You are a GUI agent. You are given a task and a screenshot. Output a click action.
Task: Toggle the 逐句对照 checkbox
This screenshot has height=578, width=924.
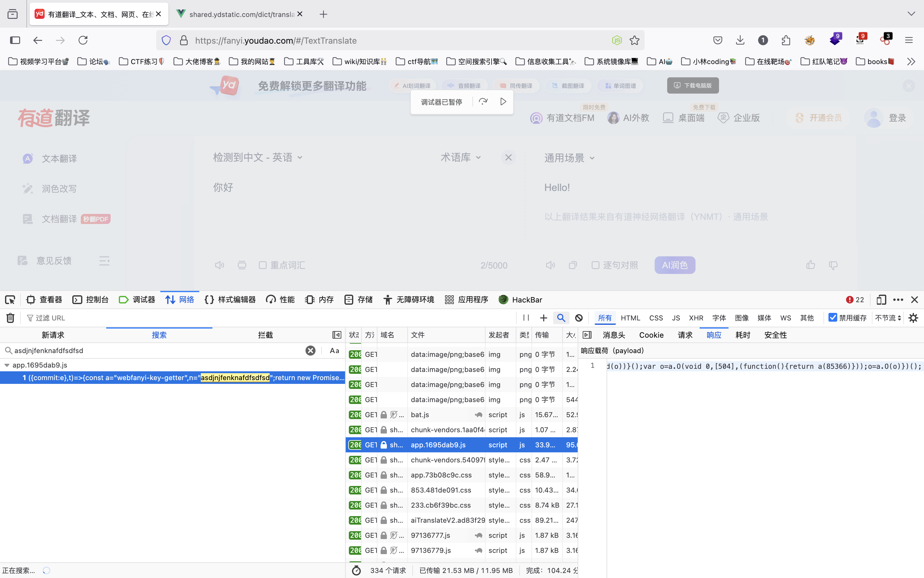595,265
